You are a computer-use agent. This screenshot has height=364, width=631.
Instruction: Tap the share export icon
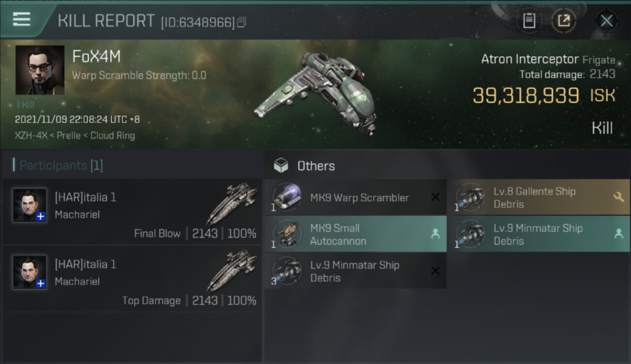pos(564,21)
